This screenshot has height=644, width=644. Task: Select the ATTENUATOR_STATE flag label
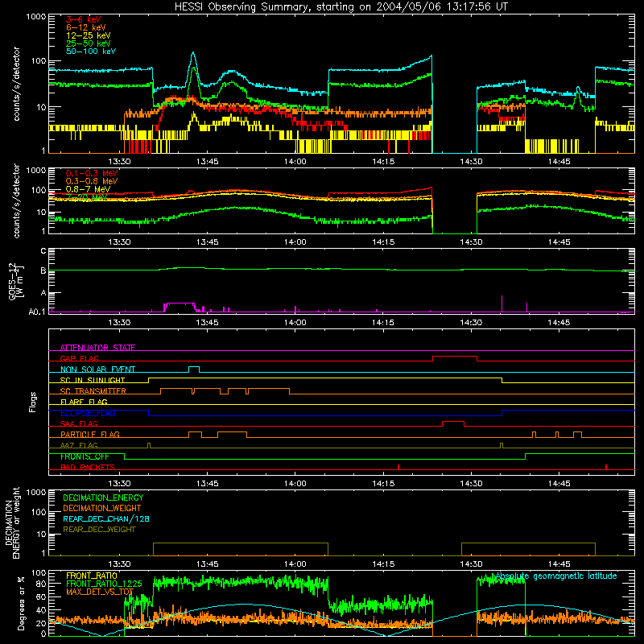coord(97,348)
